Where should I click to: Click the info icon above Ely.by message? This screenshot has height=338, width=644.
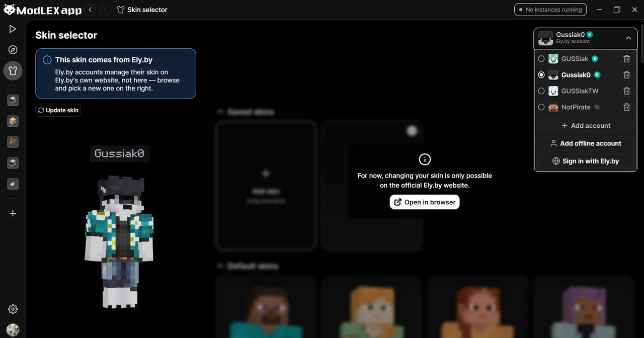click(x=425, y=159)
